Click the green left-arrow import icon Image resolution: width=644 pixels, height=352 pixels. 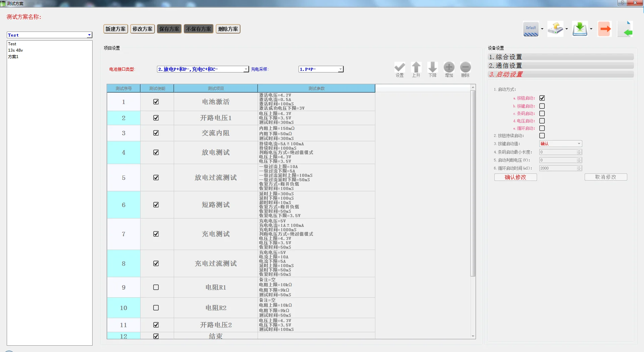point(626,29)
